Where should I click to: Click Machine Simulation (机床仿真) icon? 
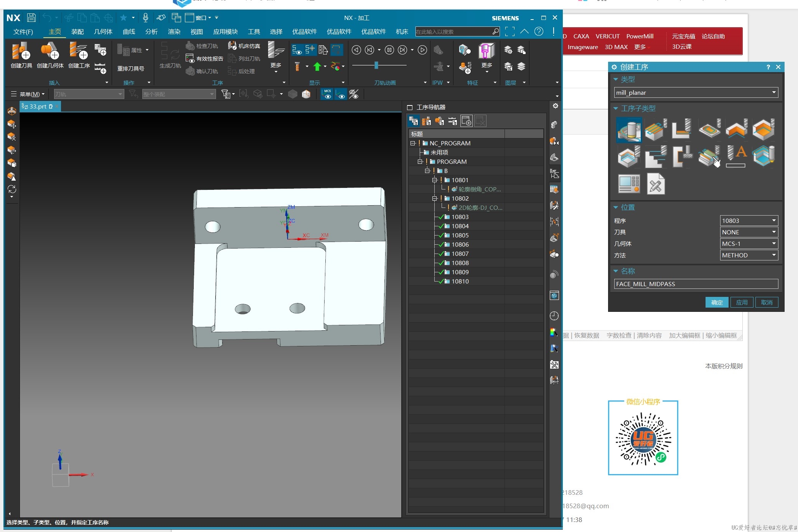(244, 46)
